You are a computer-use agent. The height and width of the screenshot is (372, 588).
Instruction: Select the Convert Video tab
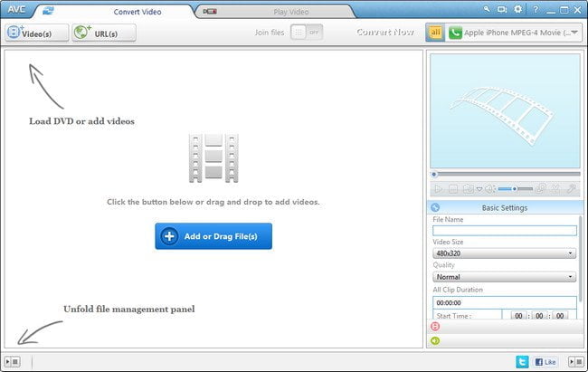click(x=138, y=12)
